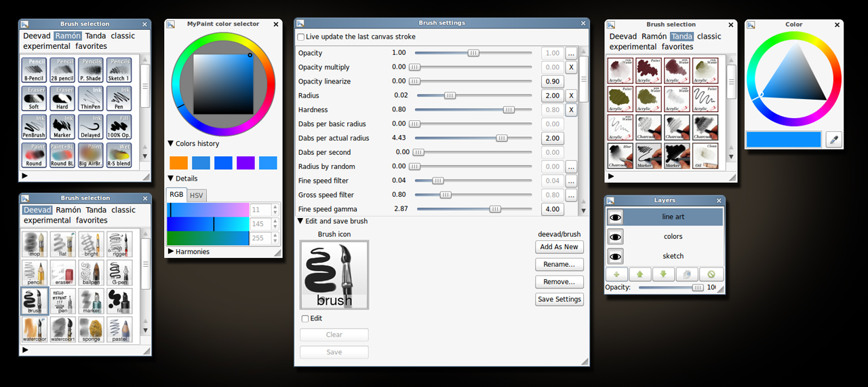This screenshot has width=868, height=387.
Task: Open the ... options for Opacity
Action: click(x=571, y=53)
